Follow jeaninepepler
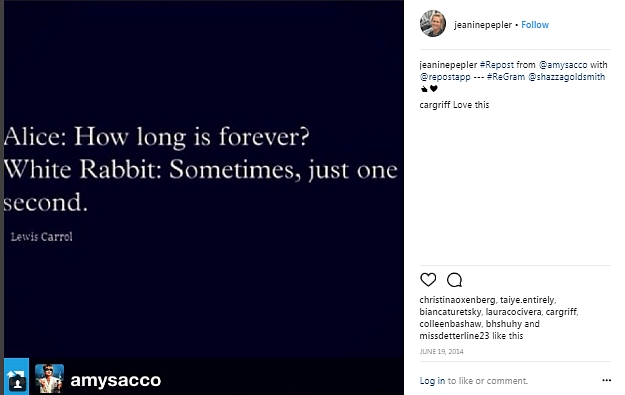This screenshot has height=395, width=625. [535, 25]
